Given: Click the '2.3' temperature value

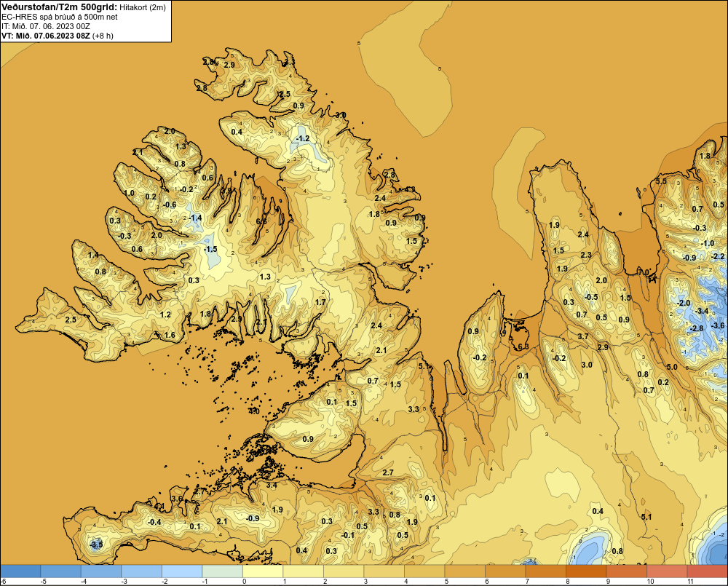Looking at the screenshot, I should pyautogui.click(x=586, y=255).
